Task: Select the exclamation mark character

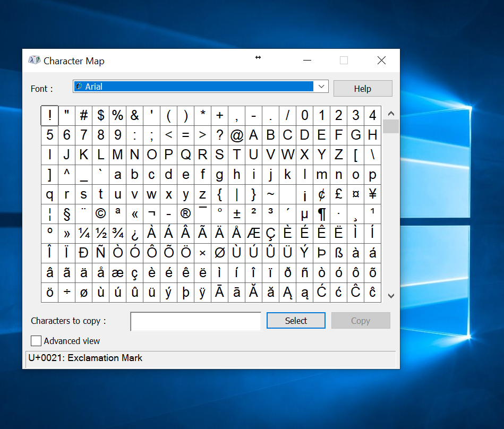Action: click(x=49, y=115)
